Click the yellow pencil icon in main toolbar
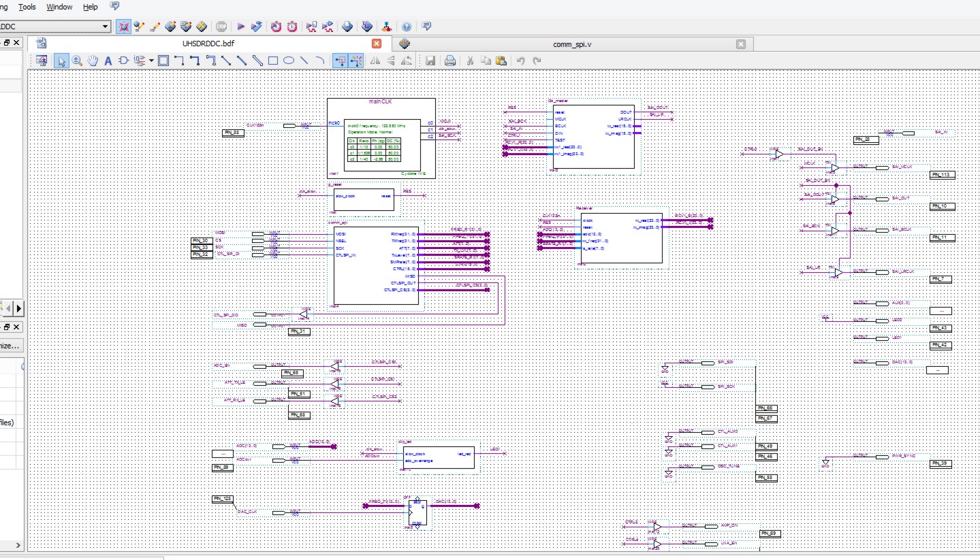980x560 pixels. (155, 27)
